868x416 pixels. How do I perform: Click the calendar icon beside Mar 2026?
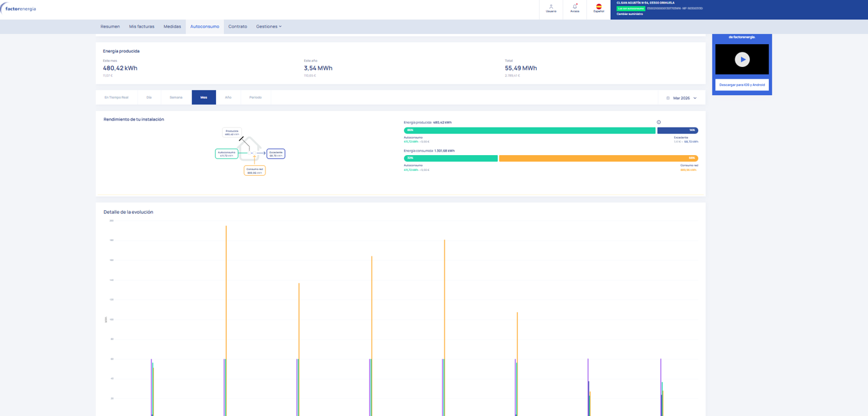[668, 98]
